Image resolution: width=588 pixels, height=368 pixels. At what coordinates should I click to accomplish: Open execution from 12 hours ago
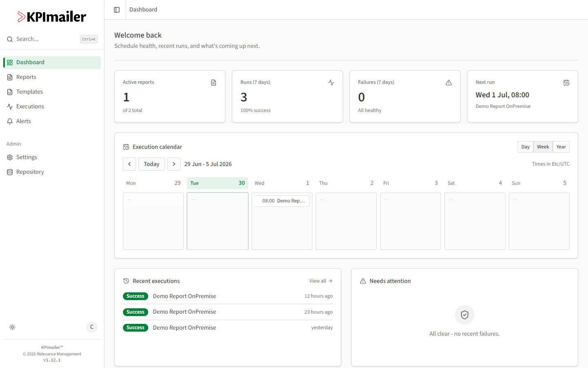pos(228,296)
